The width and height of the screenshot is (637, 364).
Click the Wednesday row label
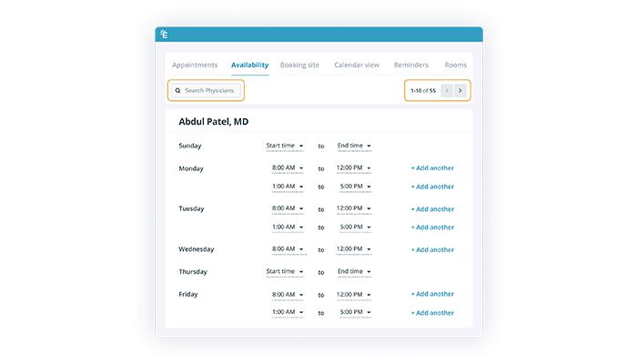click(x=197, y=249)
